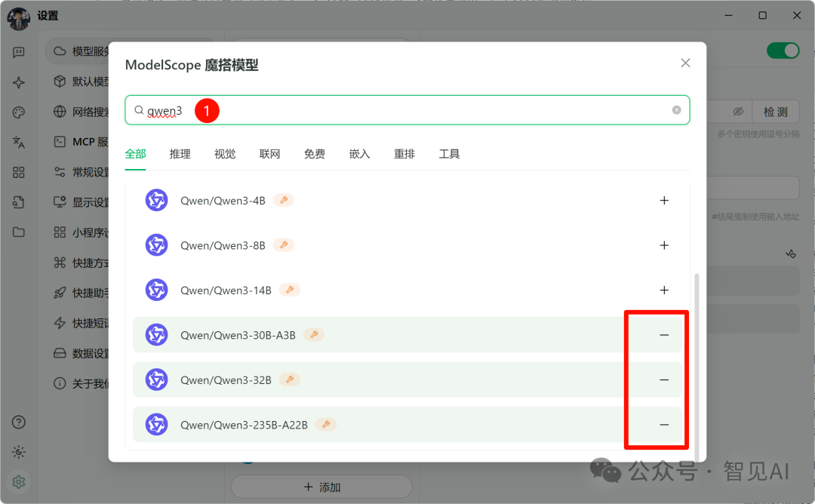The image size is (815, 504).
Task: Open the assistant chat sidebar icon
Action: click(x=19, y=53)
